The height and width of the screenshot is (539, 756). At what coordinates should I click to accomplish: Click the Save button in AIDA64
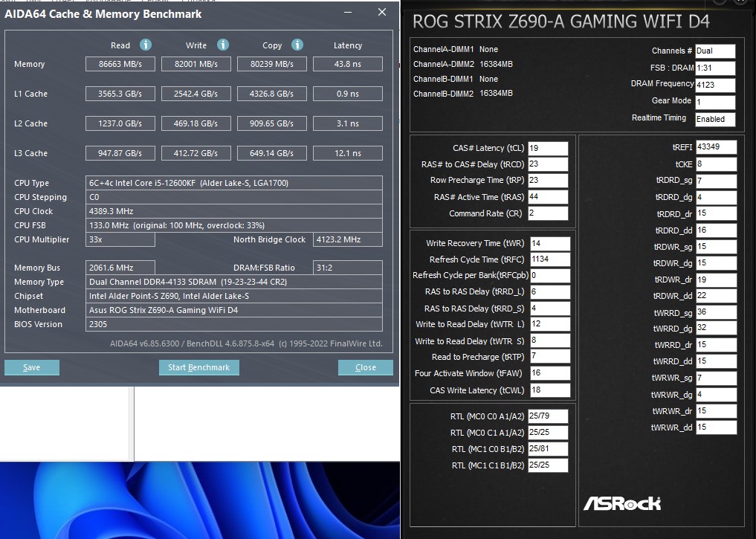click(x=32, y=367)
